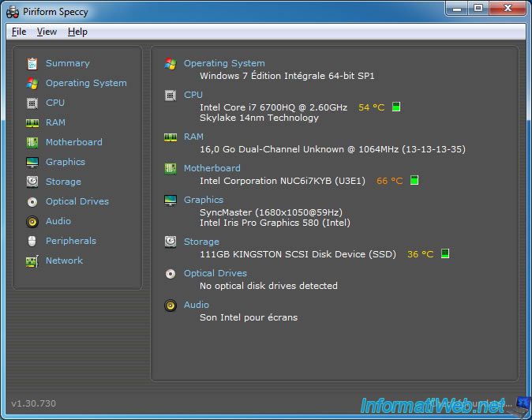Viewport: 532px width, 420px height.
Task: Click the Operating System heading in summary
Action: [224, 63]
